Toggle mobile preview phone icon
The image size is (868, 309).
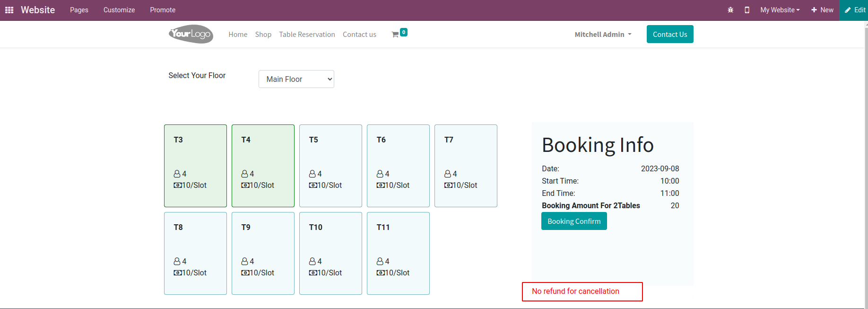click(747, 10)
